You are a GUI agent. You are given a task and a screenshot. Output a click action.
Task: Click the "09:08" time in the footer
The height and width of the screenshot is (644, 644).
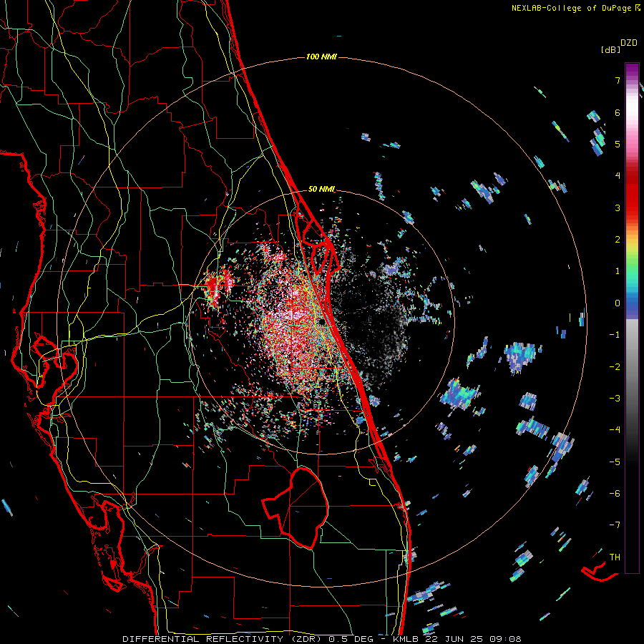click(x=505, y=639)
